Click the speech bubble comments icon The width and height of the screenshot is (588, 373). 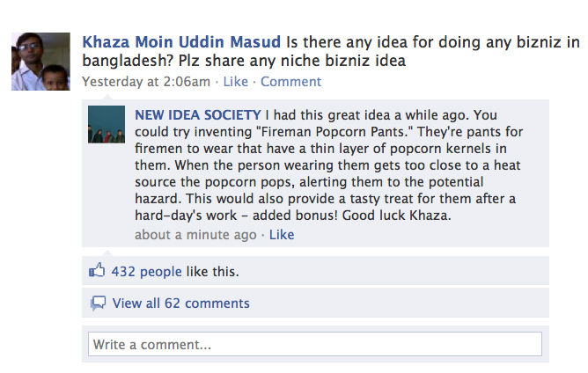(98, 304)
